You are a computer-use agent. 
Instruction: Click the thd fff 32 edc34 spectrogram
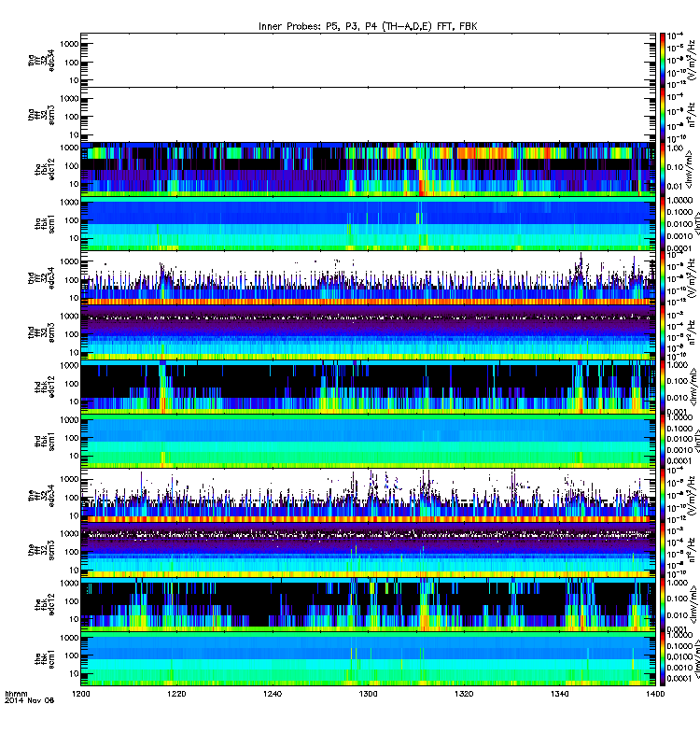coord(368,277)
